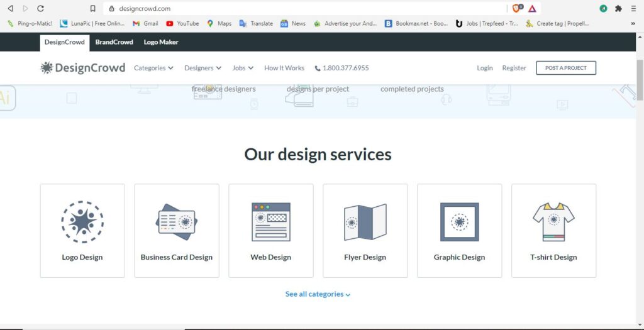Click the vertical page scrollbar thumb

pyautogui.click(x=640, y=80)
